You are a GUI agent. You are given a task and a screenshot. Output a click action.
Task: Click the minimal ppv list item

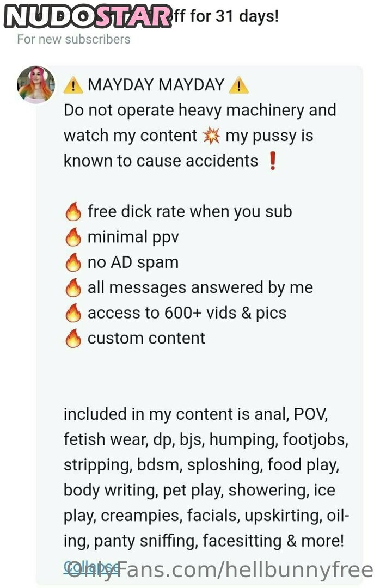133,237
